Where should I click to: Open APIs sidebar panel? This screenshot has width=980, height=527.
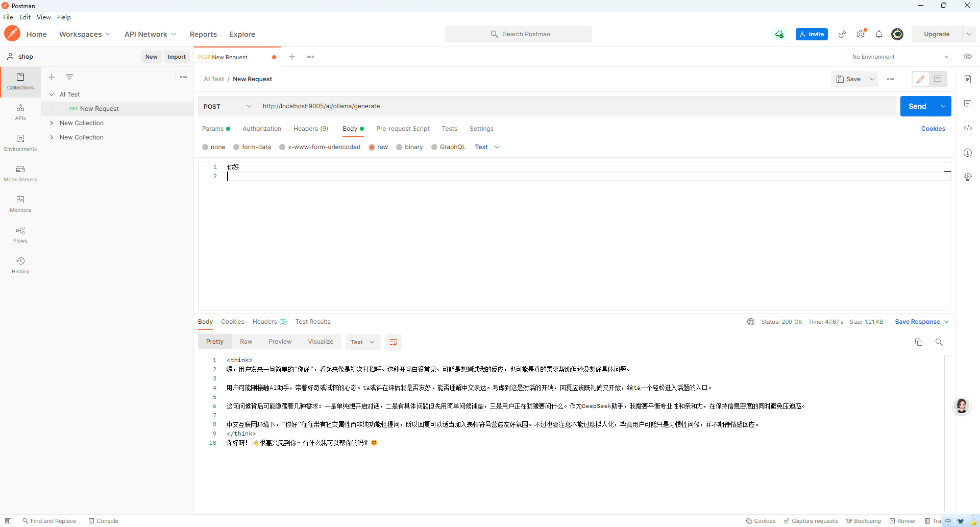[x=20, y=112]
